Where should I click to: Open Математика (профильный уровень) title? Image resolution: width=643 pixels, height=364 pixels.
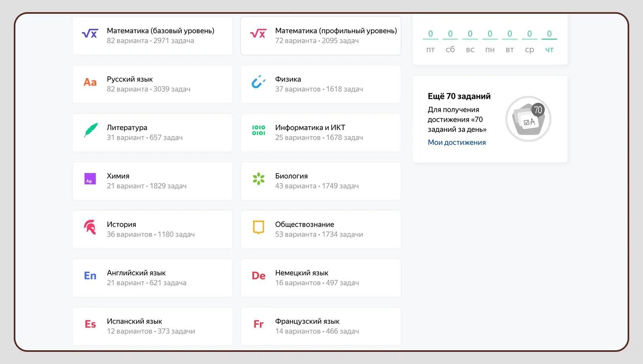click(x=336, y=31)
